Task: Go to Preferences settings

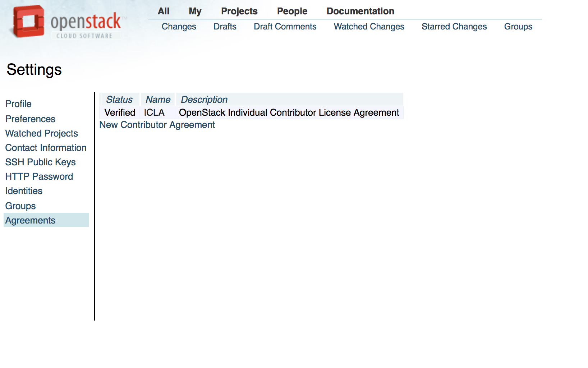Action: [30, 119]
